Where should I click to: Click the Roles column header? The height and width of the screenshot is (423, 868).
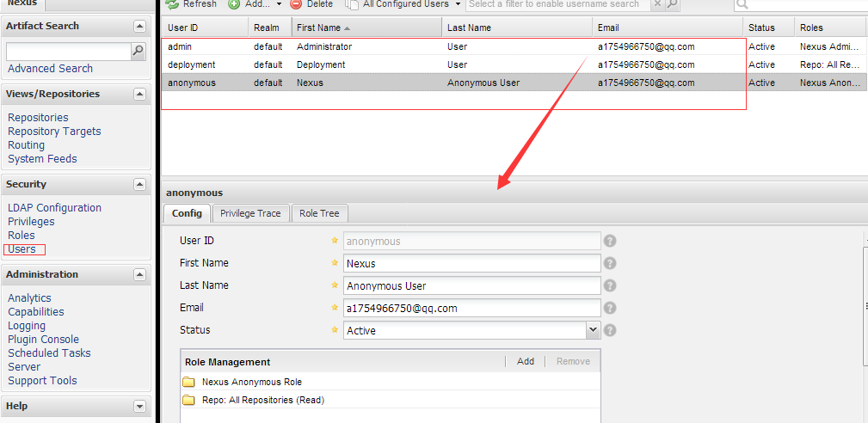click(831, 28)
